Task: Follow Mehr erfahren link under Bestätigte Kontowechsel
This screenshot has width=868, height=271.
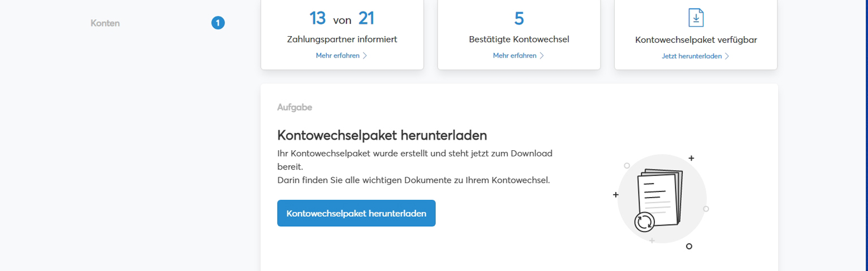Action: pos(515,56)
